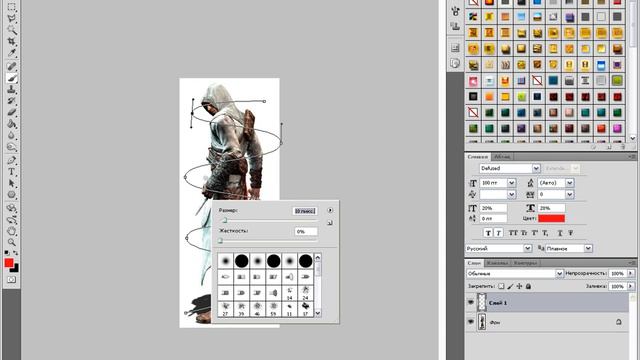Select the 3D Rotate tool
The image size is (640, 360).
pyautogui.click(x=11, y=208)
